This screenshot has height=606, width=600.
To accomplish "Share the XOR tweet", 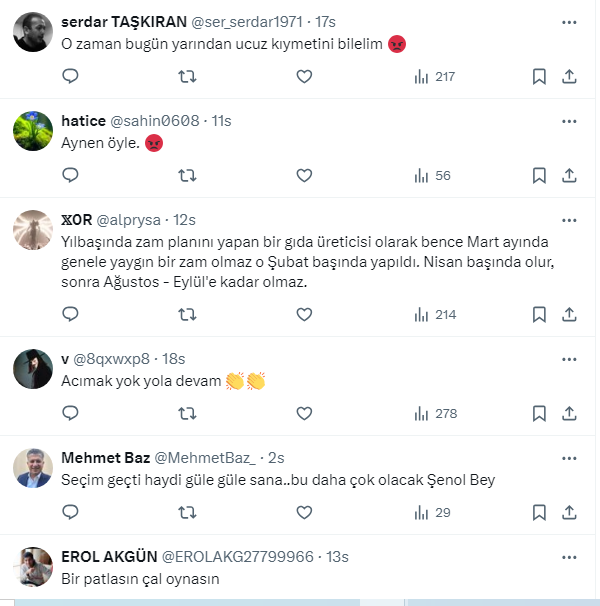I will 568,314.
